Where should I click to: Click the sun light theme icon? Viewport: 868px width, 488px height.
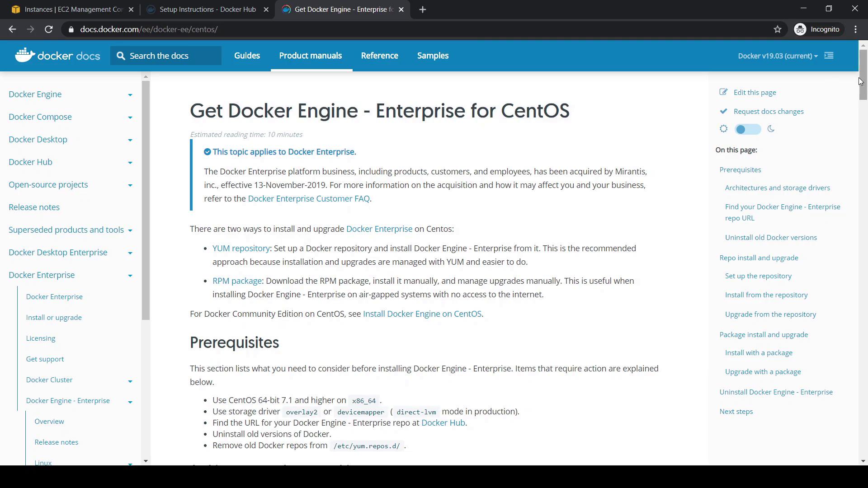723,129
